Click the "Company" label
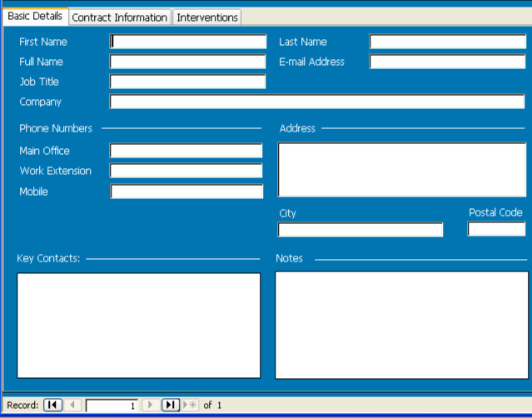 (40, 102)
